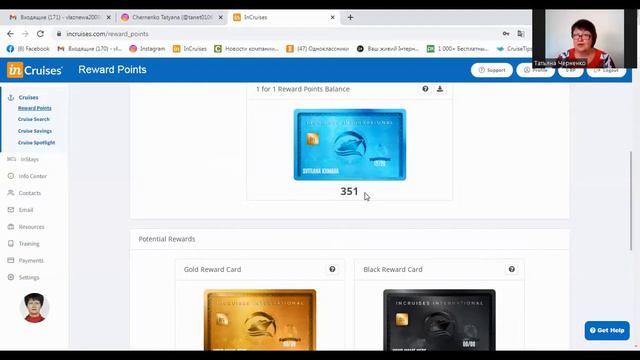This screenshot has width=640, height=360.
Task: Click the Settings gear icon
Action: [11, 277]
